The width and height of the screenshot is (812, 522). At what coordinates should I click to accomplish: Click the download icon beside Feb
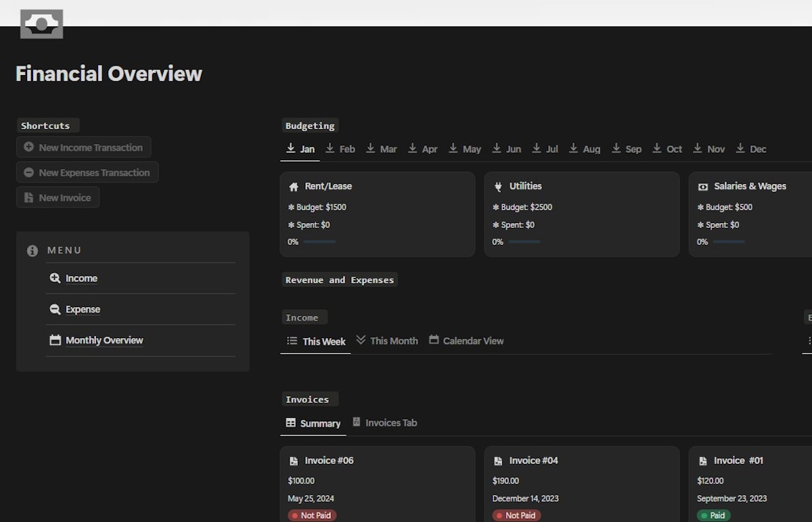point(330,148)
